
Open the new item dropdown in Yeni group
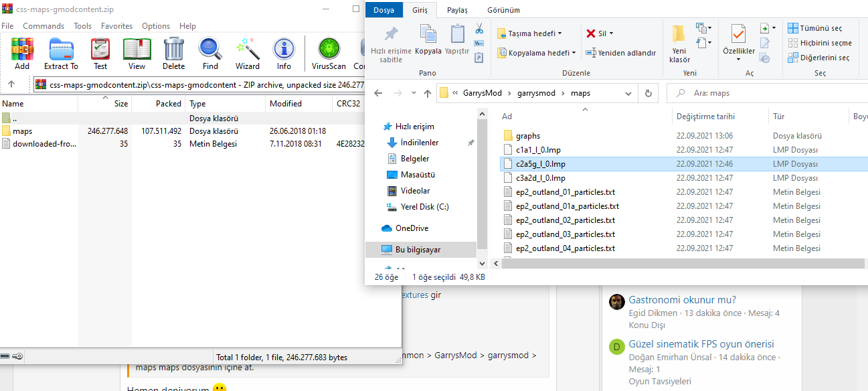coord(703,28)
